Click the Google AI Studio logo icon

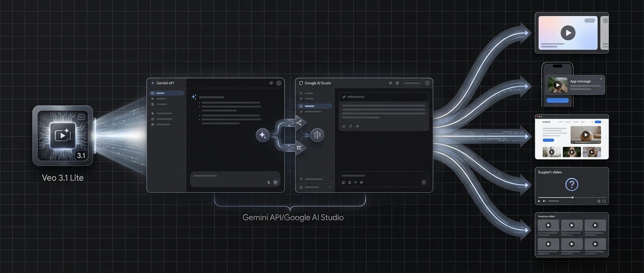(301, 83)
